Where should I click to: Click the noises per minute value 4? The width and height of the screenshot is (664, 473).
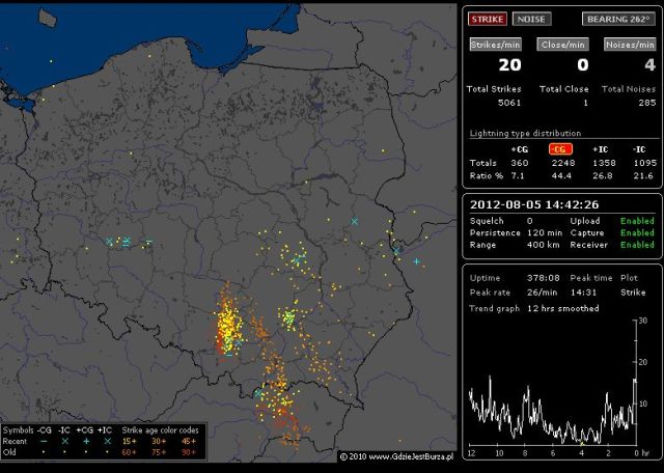point(650,65)
